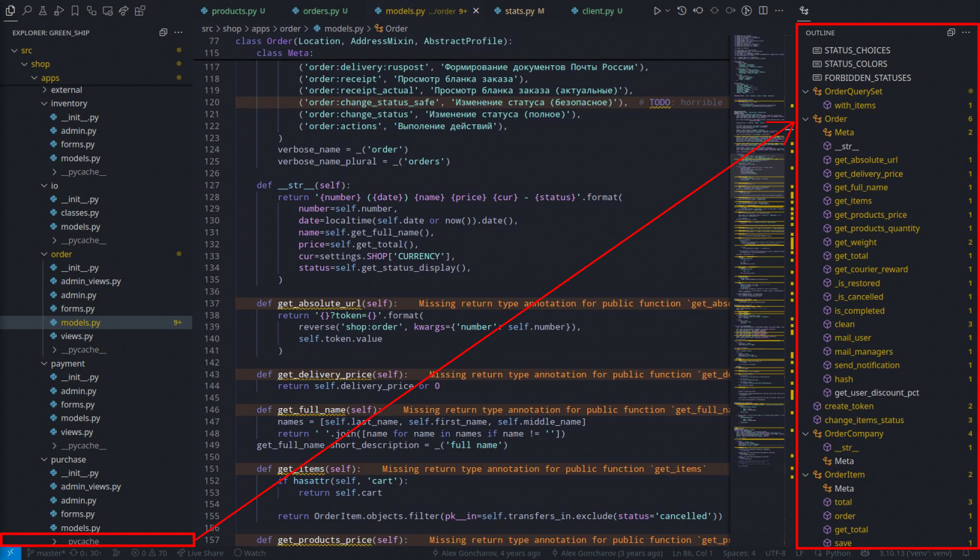The image size is (980, 560).
Task: Open the Timeline history icon in the toolbar
Action: click(682, 11)
